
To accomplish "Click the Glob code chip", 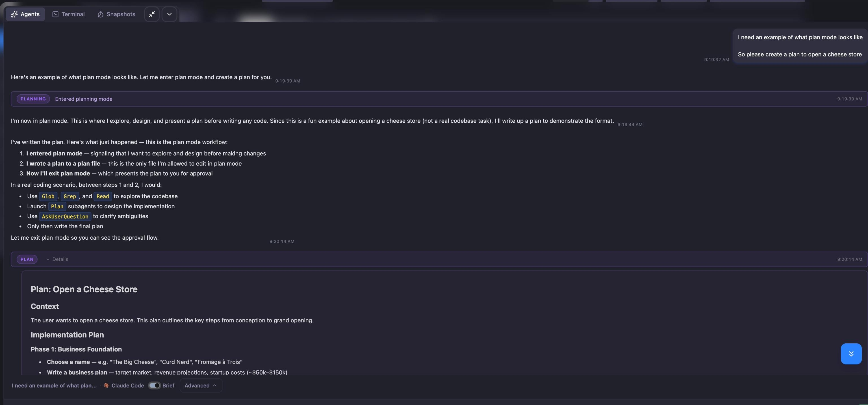I will tap(48, 196).
